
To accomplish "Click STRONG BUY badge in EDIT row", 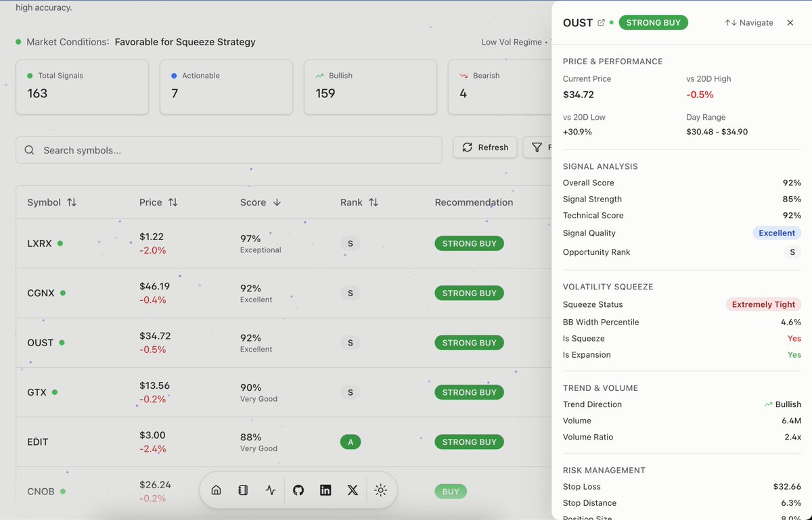I will coord(469,442).
